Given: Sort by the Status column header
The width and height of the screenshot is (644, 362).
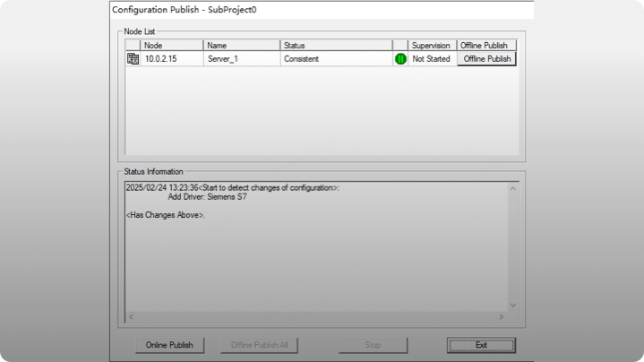Looking at the screenshot, I should (337, 45).
